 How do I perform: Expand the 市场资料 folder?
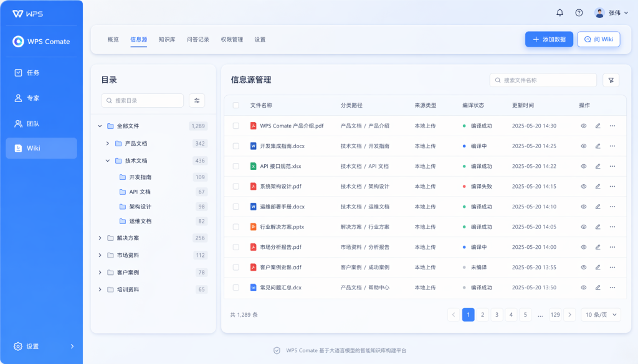100,255
